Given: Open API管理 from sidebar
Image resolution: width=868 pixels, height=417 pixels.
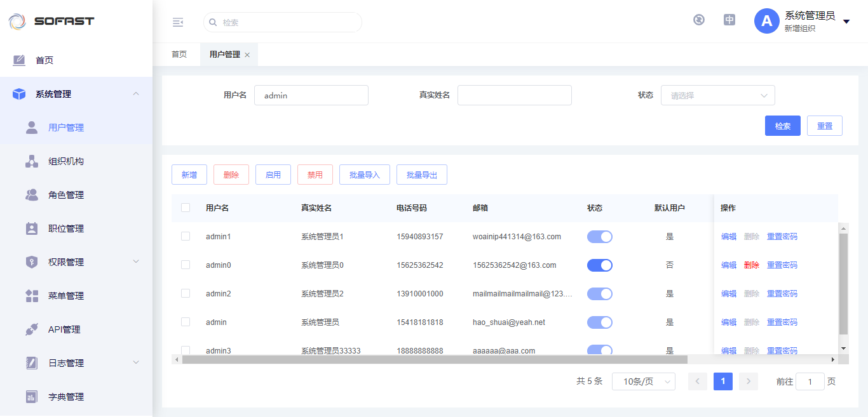Looking at the screenshot, I should click(64, 329).
